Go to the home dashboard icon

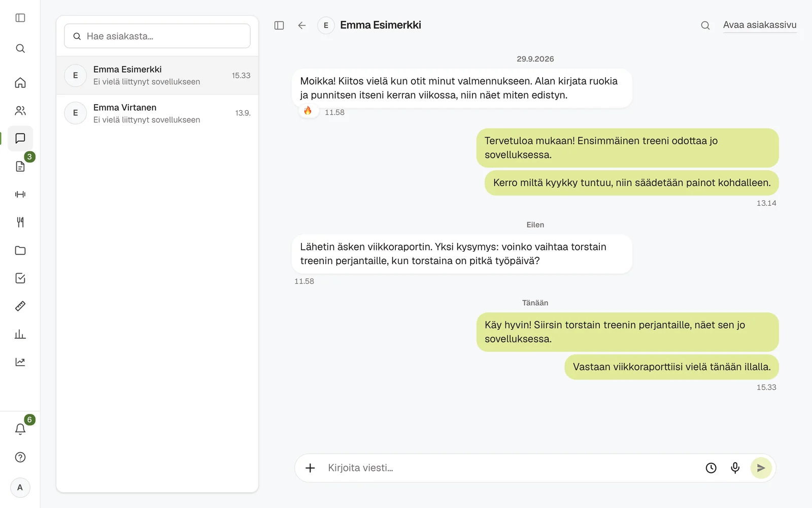tap(20, 82)
